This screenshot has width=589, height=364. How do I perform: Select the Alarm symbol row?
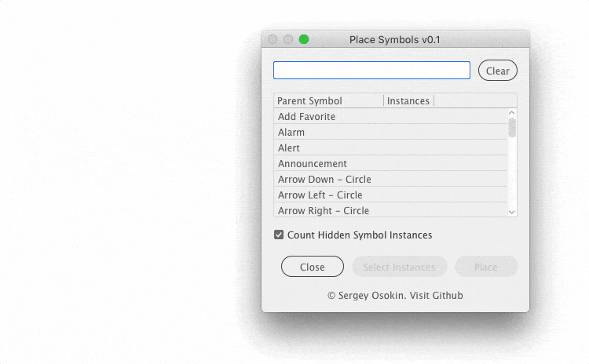click(390, 133)
